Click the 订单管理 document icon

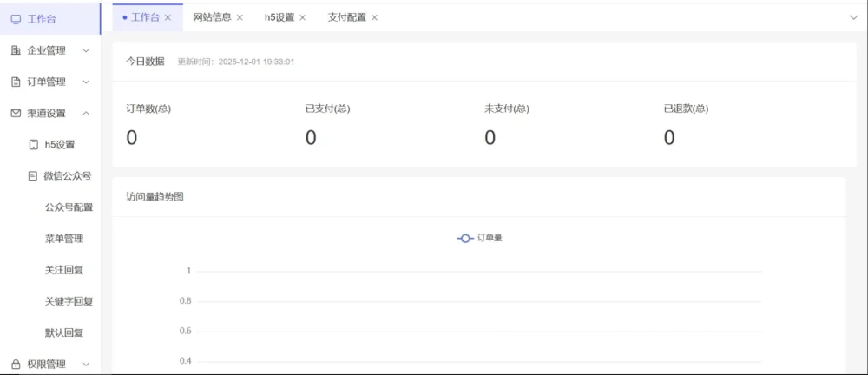click(x=16, y=82)
